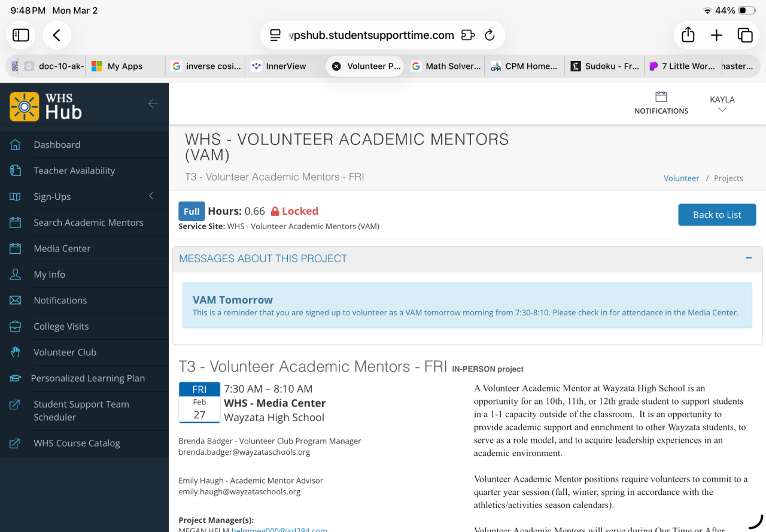Toggle Safari sidebar panel button
The image size is (766, 532).
pyautogui.click(x=21, y=35)
